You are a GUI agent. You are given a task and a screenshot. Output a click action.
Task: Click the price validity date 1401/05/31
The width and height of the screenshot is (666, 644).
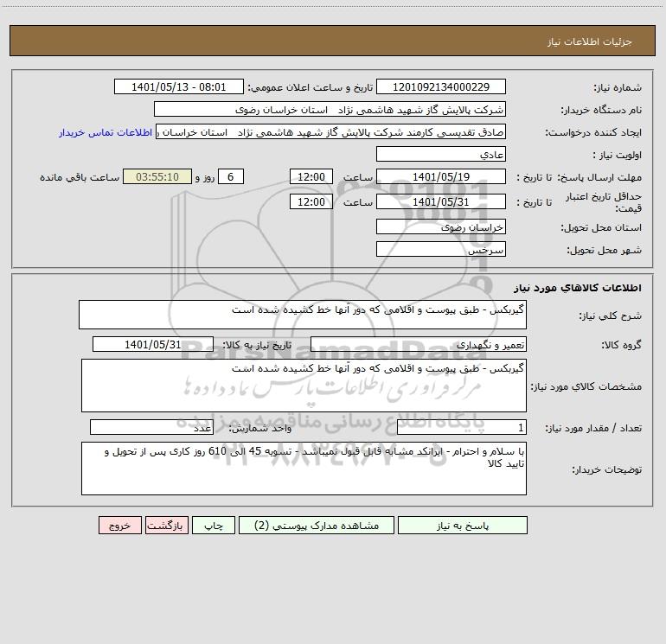tap(441, 201)
